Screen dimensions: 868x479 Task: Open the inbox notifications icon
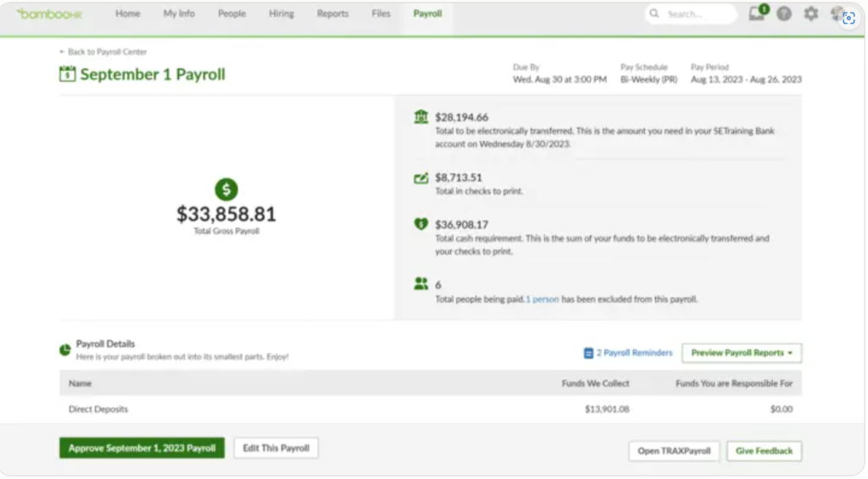[757, 14]
